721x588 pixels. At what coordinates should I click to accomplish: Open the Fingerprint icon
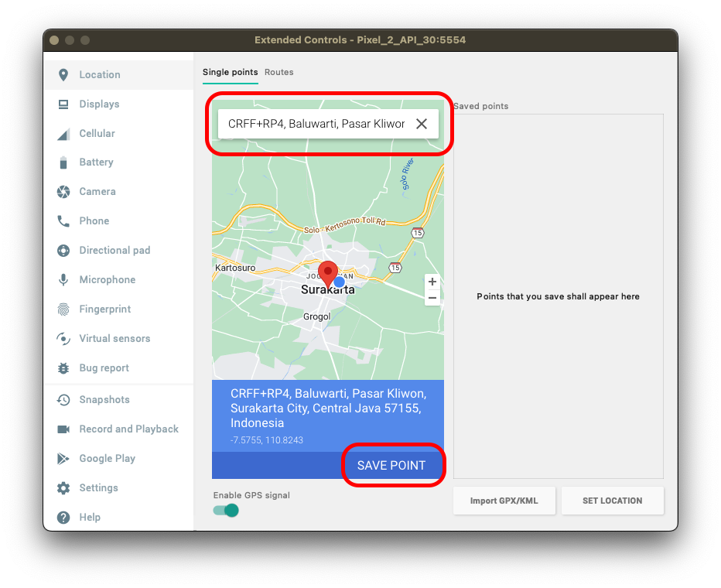click(x=63, y=309)
